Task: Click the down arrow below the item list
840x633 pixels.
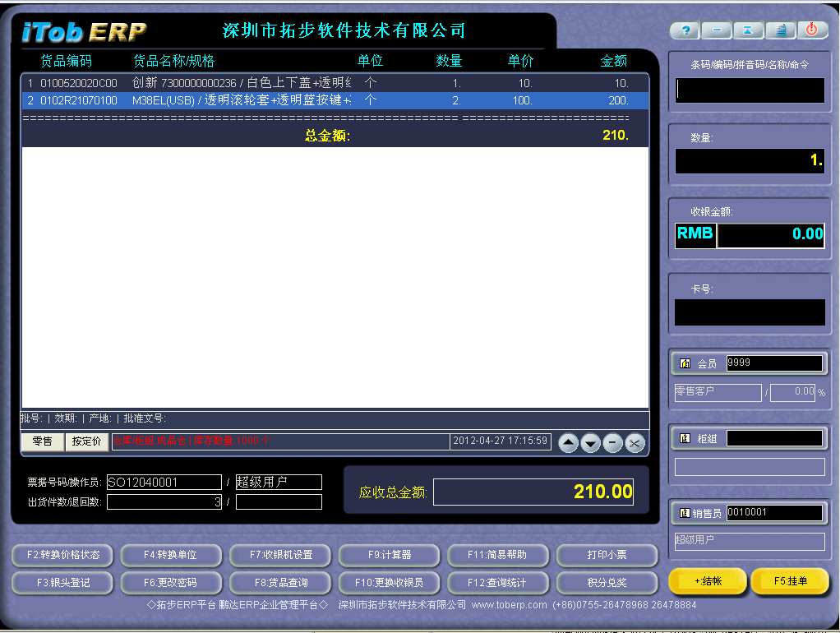Action: (589, 443)
